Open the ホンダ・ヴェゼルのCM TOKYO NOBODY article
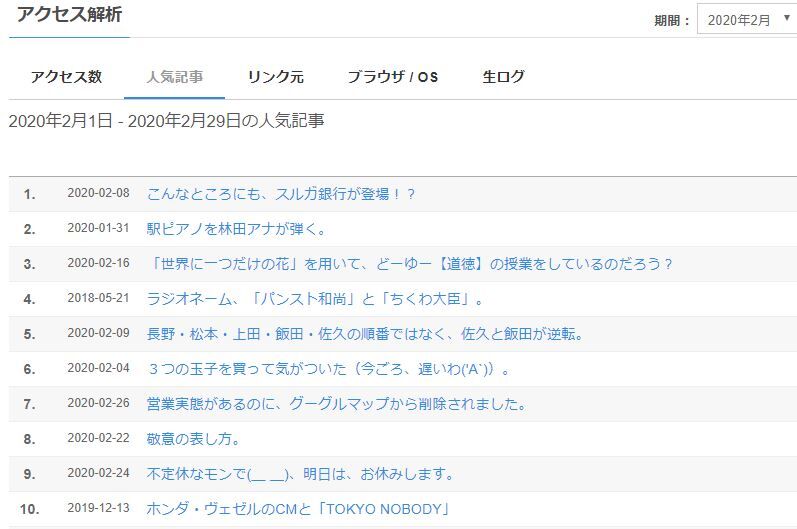The width and height of the screenshot is (797, 529). click(x=298, y=509)
